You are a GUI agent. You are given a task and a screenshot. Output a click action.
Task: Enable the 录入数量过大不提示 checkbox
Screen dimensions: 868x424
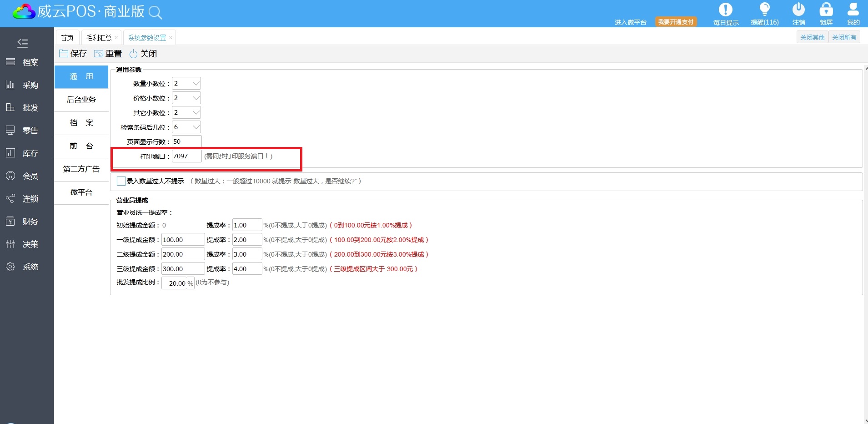121,181
